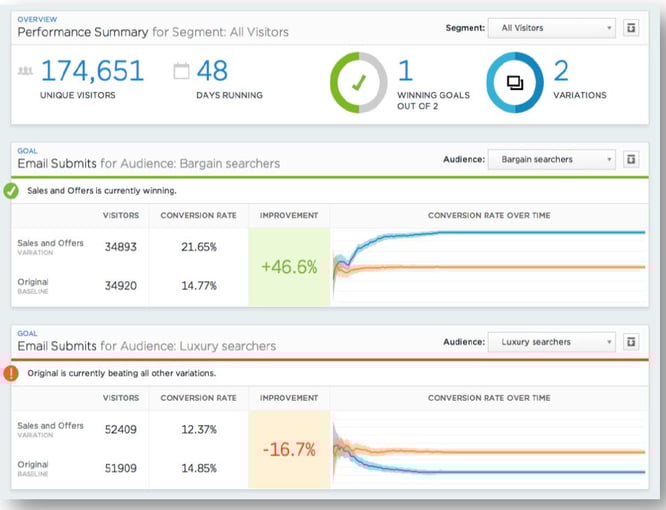Click Sales and Offers variation in Bargain searchers table
Image resolution: width=666 pixels, height=510 pixels.
(x=50, y=247)
